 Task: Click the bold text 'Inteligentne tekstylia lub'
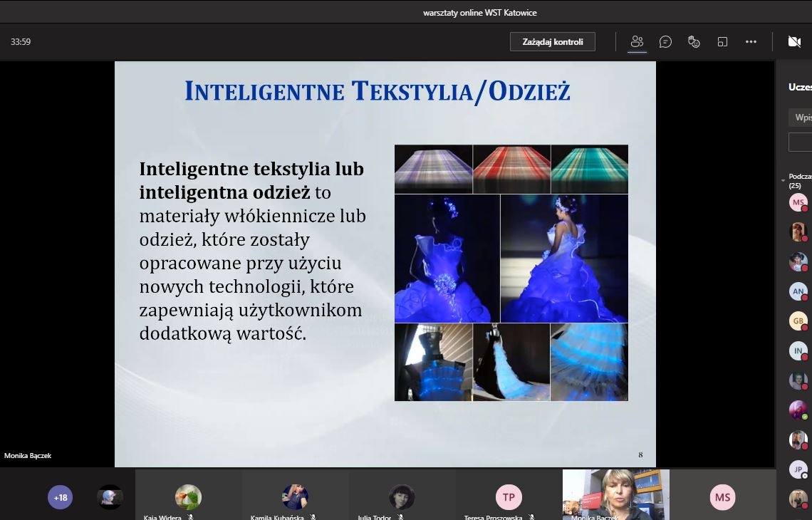[251, 169]
